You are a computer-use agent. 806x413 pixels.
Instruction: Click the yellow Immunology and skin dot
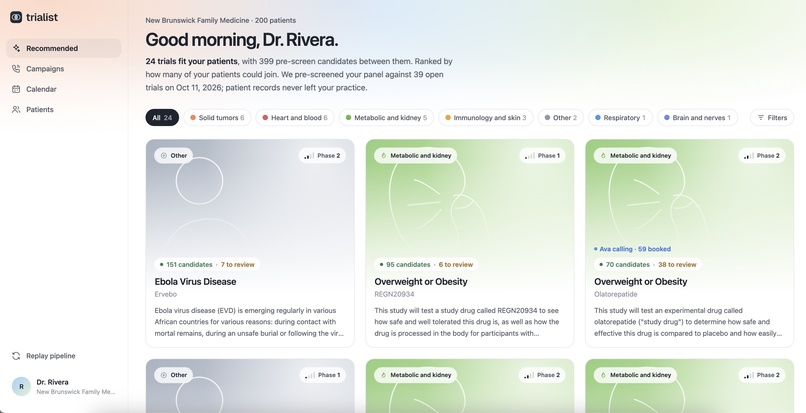[448, 118]
